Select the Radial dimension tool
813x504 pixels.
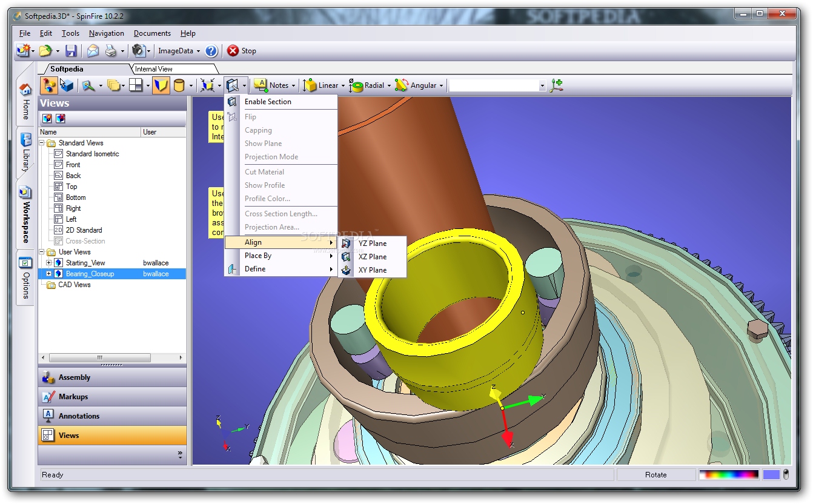pyautogui.click(x=367, y=85)
